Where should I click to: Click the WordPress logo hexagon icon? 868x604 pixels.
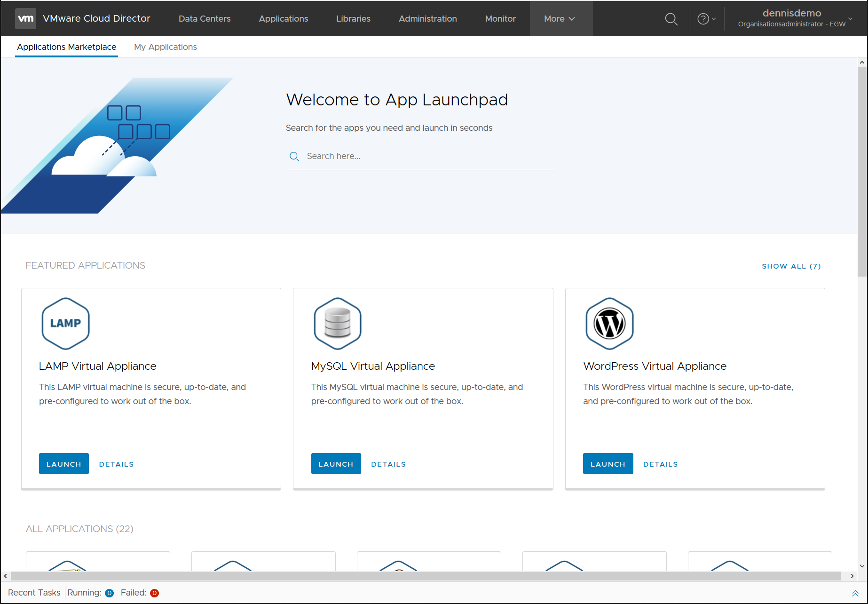[x=609, y=324]
